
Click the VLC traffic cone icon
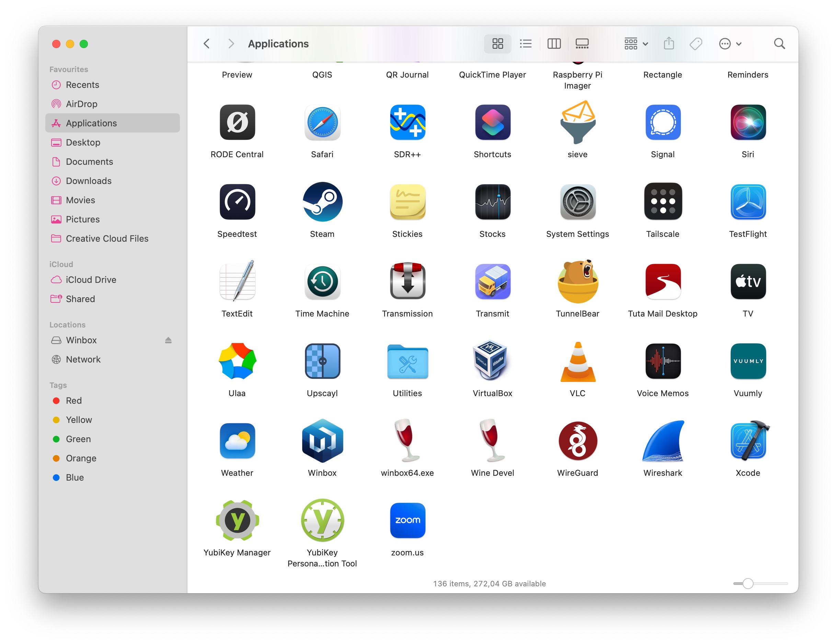[577, 362]
